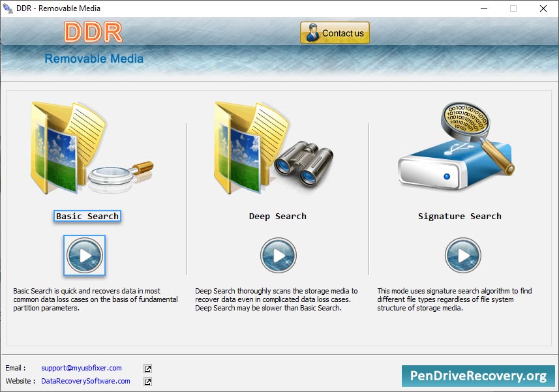The width and height of the screenshot is (559, 392).
Task: Select the Basic Search label
Action: 87,217
